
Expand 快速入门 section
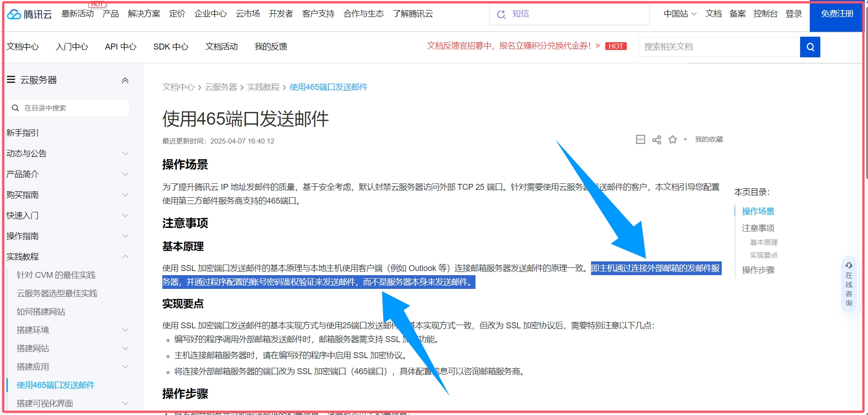(x=125, y=215)
